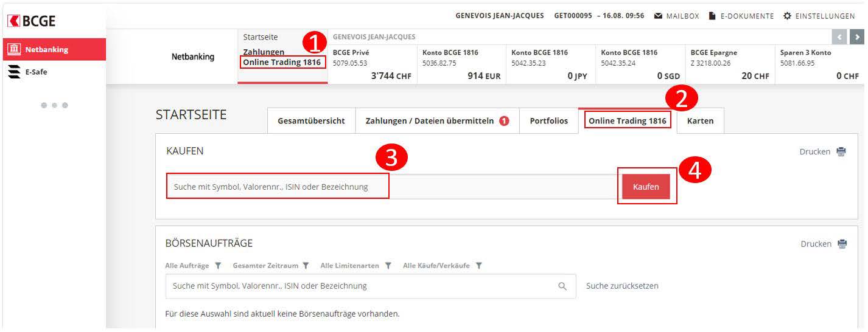Click the three dots below E-Safe
The width and height of the screenshot is (868, 332).
[54, 105]
